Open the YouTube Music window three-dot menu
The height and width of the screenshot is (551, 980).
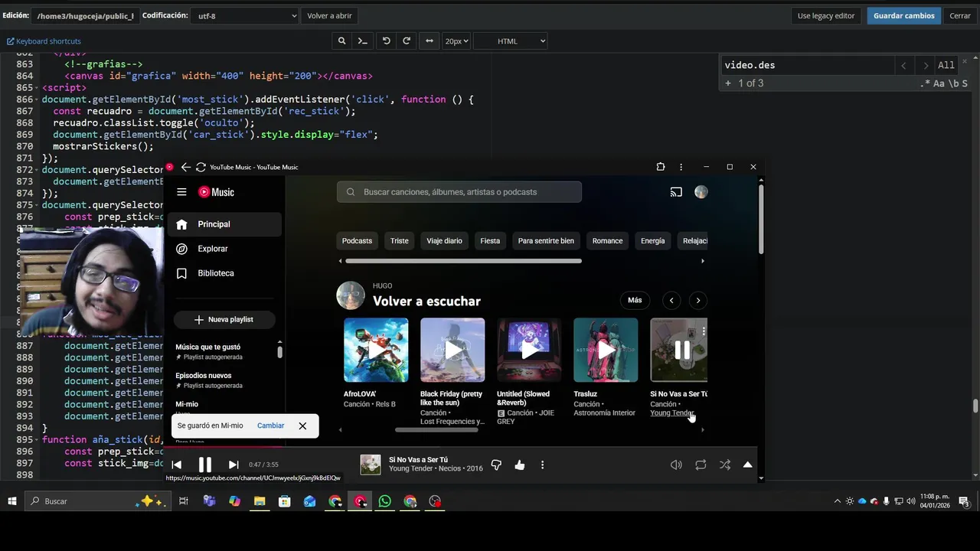(681, 167)
